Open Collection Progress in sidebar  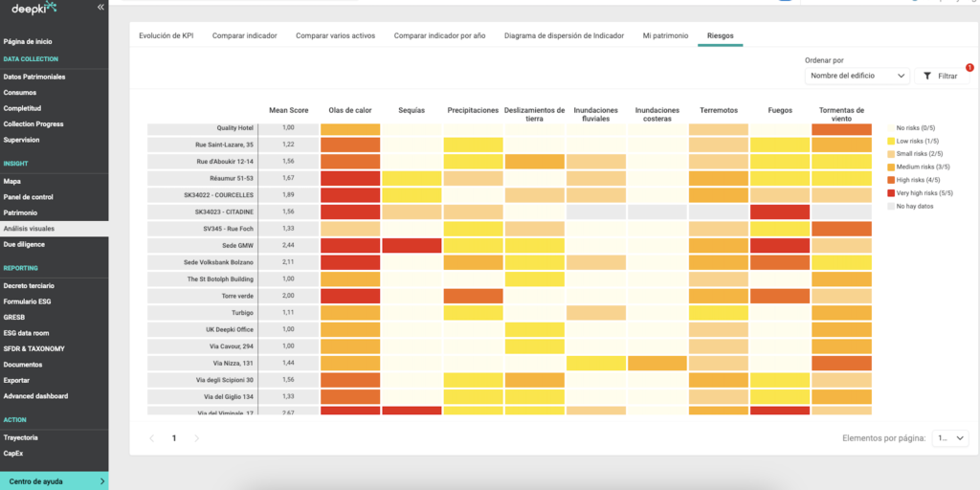click(x=33, y=123)
